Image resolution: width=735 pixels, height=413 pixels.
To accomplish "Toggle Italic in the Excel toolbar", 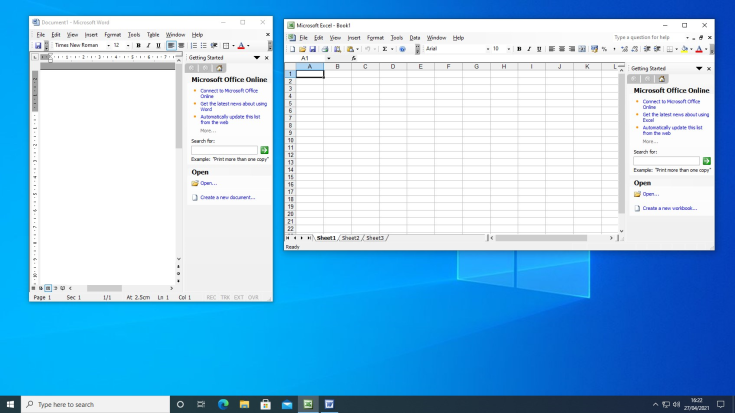I will (529, 49).
